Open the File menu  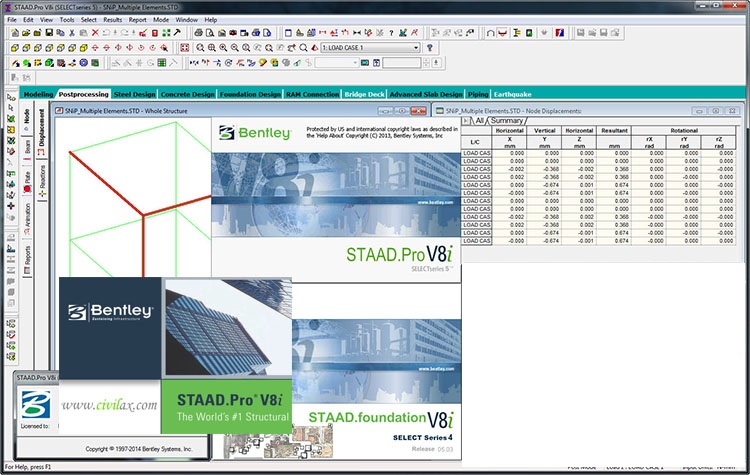[12, 20]
